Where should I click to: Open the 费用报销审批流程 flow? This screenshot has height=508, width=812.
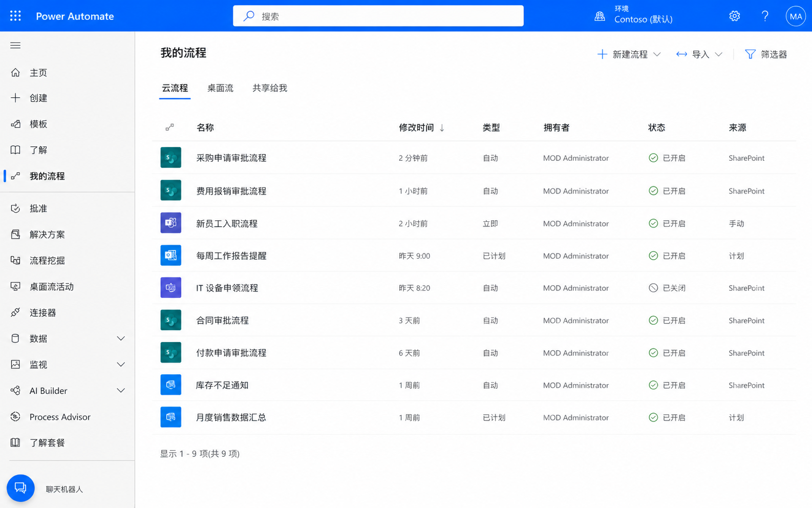(231, 191)
